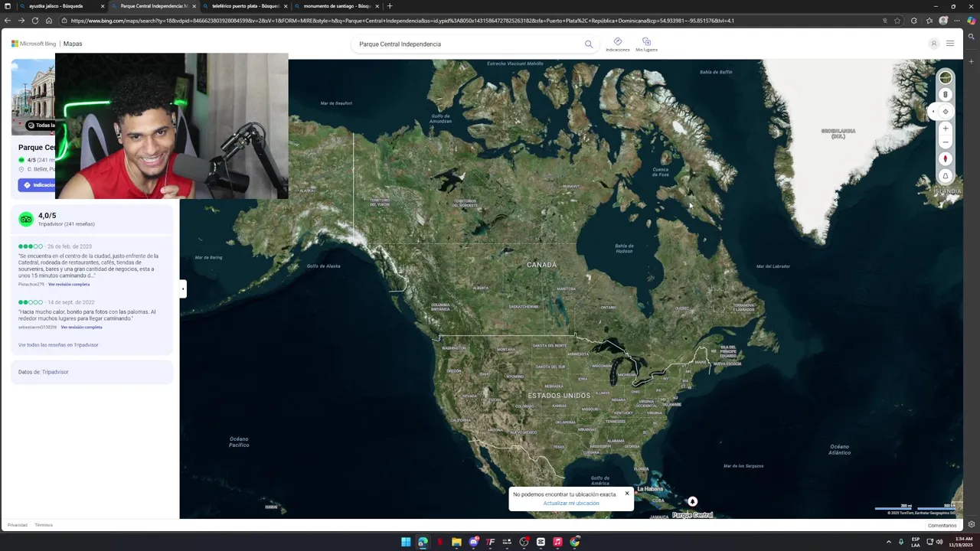
Task: Switch to teleférico puerto plata tab
Action: [x=245, y=6]
